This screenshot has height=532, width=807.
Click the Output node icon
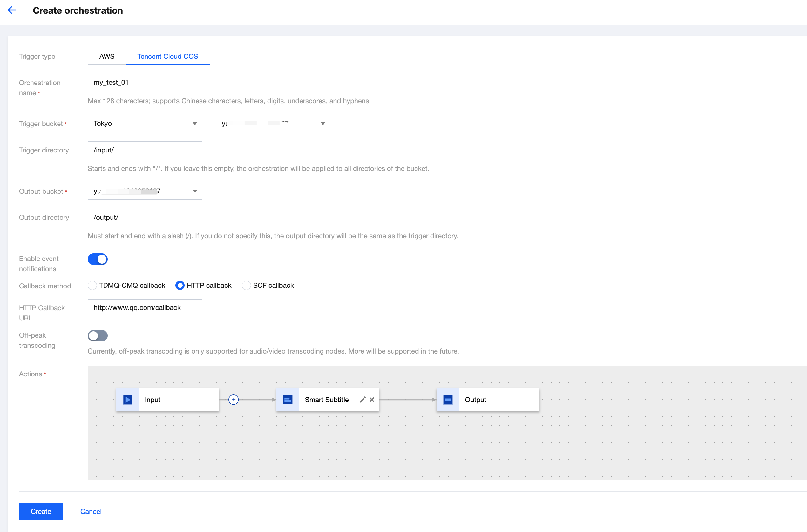(x=448, y=400)
